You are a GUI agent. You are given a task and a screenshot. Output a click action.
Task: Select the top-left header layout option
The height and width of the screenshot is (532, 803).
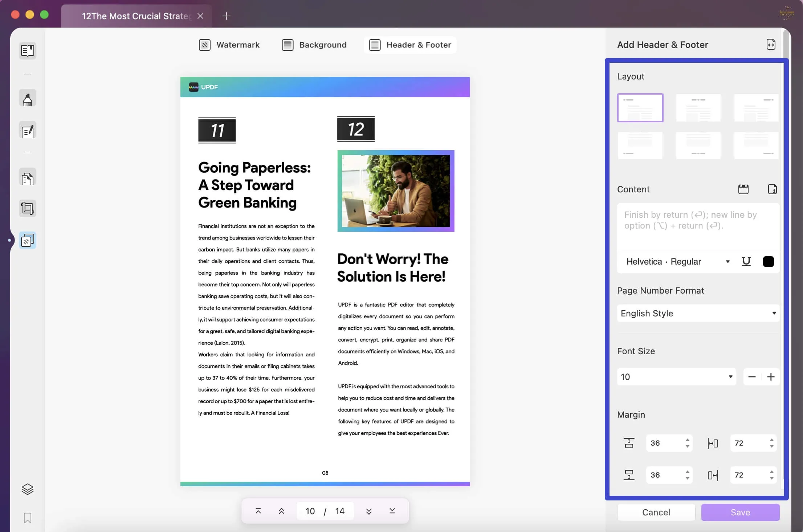click(x=640, y=107)
